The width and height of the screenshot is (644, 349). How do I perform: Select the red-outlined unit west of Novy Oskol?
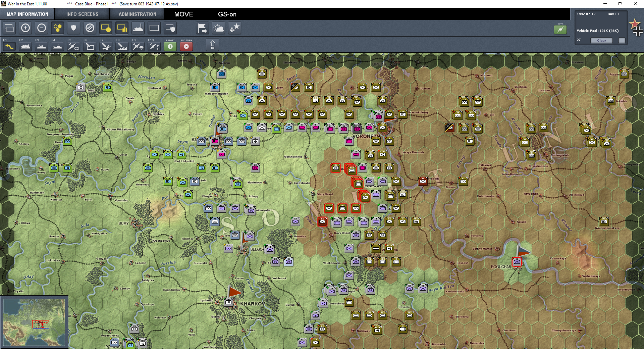pyautogui.click(x=322, y=221)
